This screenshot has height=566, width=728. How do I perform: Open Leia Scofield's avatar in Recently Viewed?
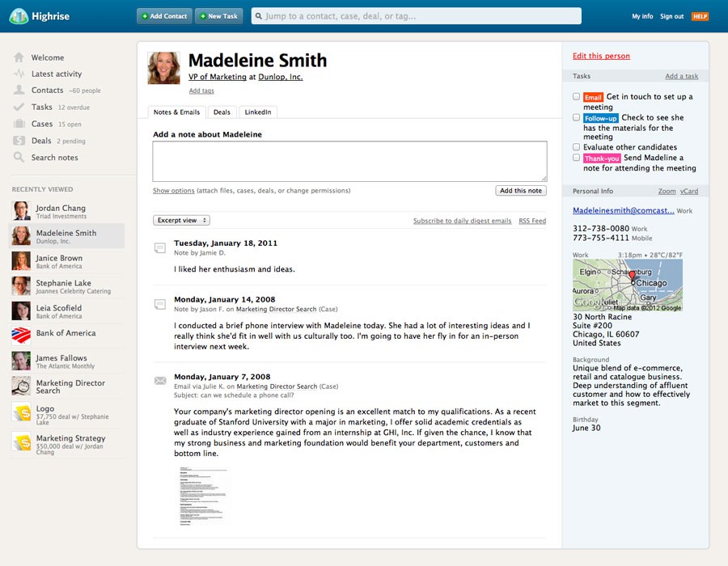(x=21, y=310)
